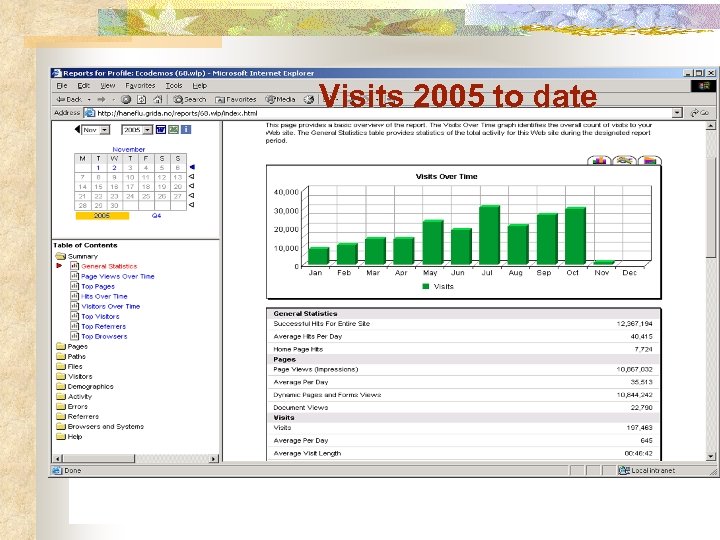Image resolution: width=720 pixels, height=540 pixels.
Task: Open Top Referrers report
Action: coord(103,326)
